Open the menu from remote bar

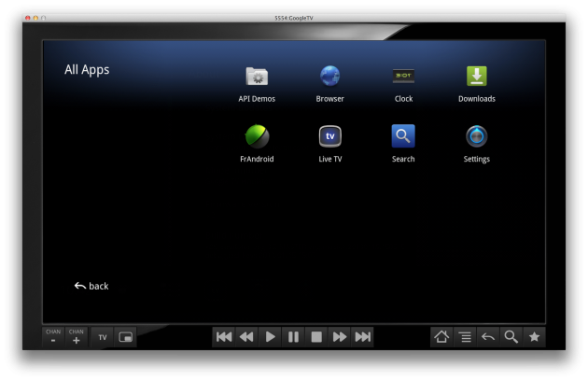pos(465,337)
